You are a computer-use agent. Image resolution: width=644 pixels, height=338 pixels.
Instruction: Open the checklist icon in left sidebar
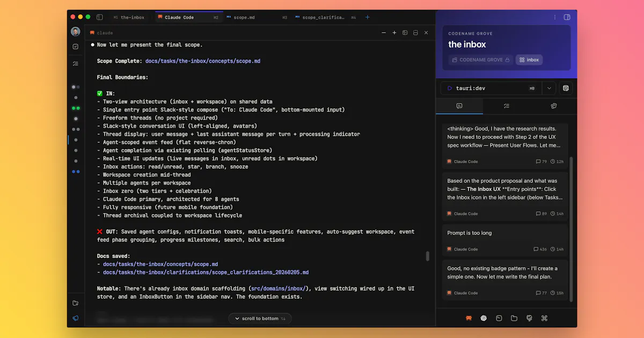coord(76,63)
